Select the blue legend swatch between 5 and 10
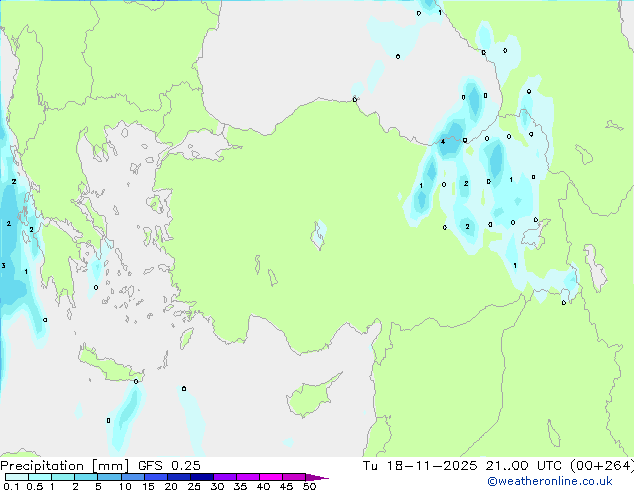634x490 pixels. coord(109,477)
